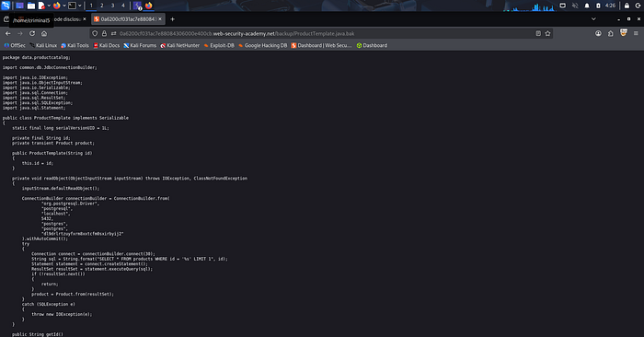
Task: Close the 'ode disclosu' browser tab
Action: tap(85, 19)
